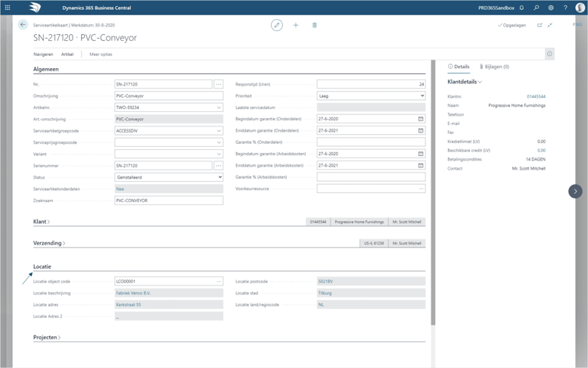Open the user profile avatar
Image resolution: width=588 pixels, height=368 pixels.
(580, 8)
